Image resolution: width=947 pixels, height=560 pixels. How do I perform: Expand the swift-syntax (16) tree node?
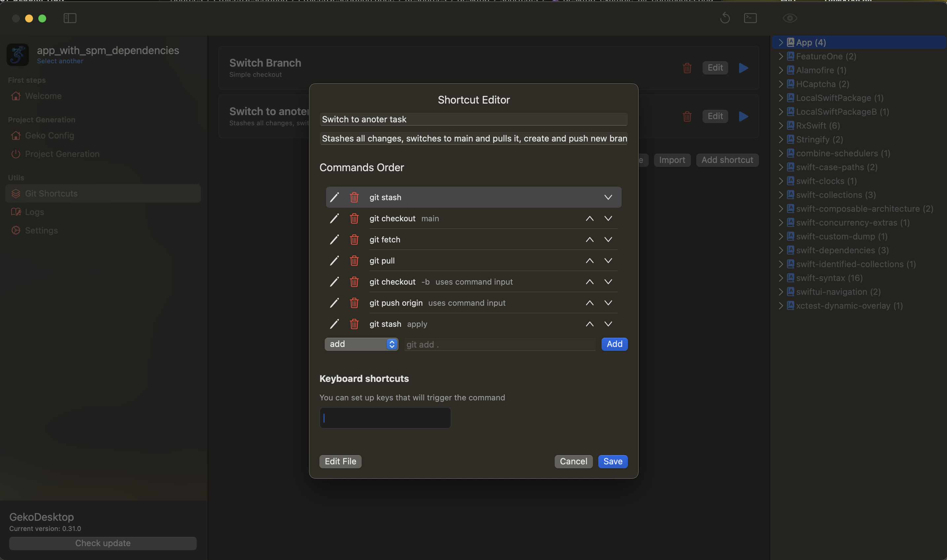click(x=781, y=278)
